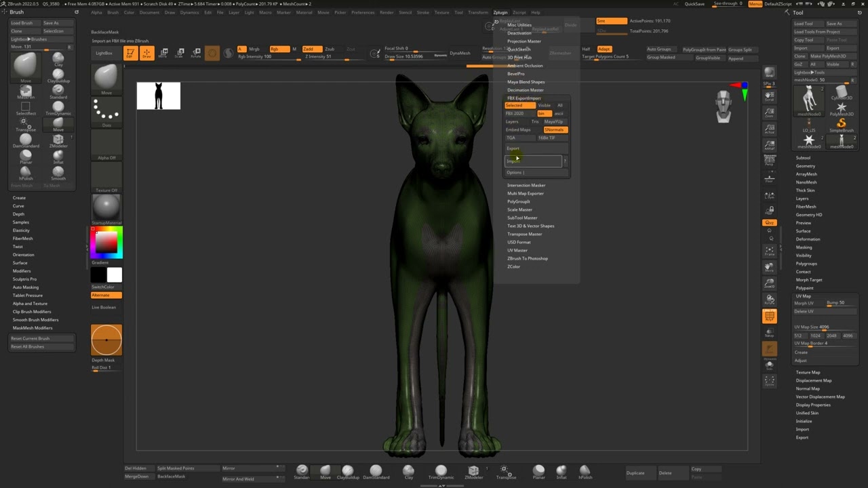The image size is (868, 488).
Task: Expand the Subtool section in Tool palette
Action: tap(803, 158)
